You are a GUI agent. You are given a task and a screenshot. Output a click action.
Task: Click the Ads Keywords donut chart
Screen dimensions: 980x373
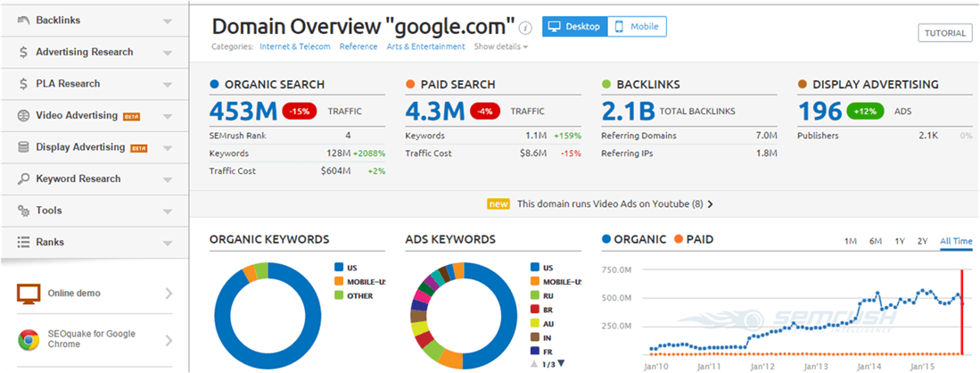[x=465, y=316]
